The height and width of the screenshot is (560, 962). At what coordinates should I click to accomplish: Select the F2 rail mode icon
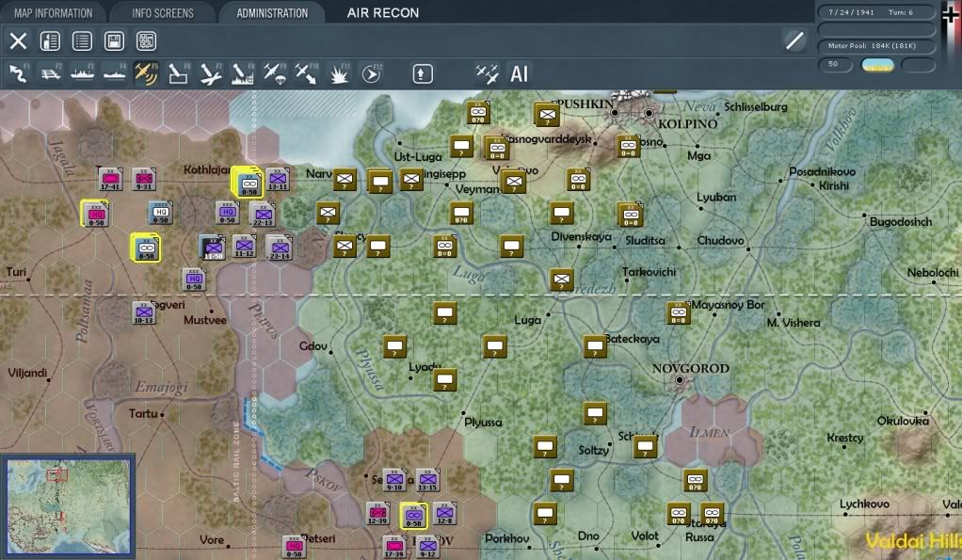50,73
